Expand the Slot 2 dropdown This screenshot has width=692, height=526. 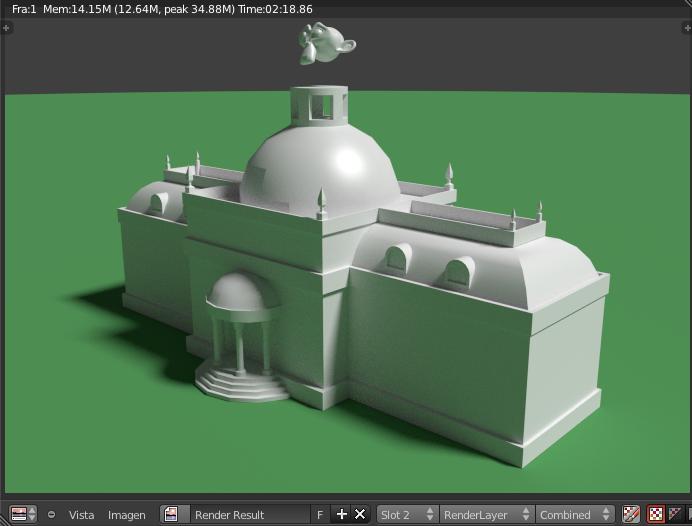coord(407,514)
